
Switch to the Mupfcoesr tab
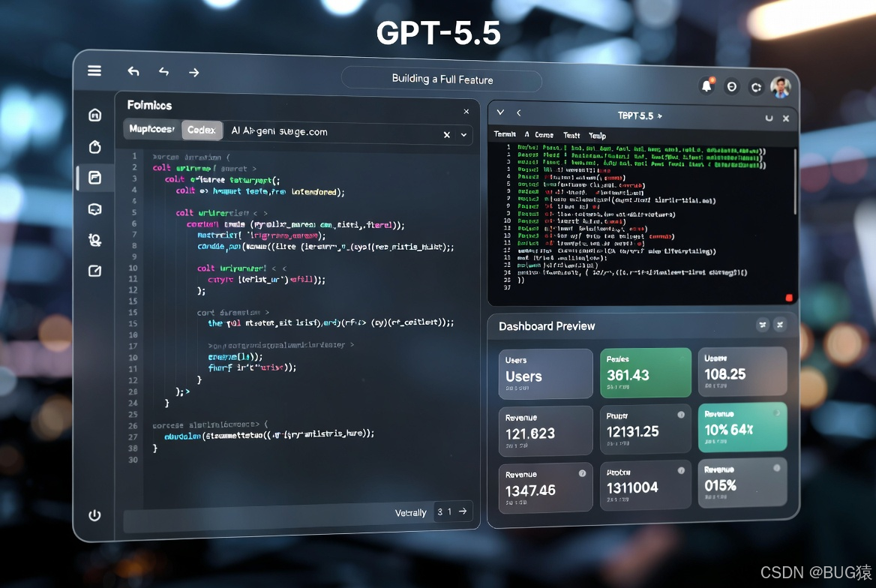pos(152,129)
